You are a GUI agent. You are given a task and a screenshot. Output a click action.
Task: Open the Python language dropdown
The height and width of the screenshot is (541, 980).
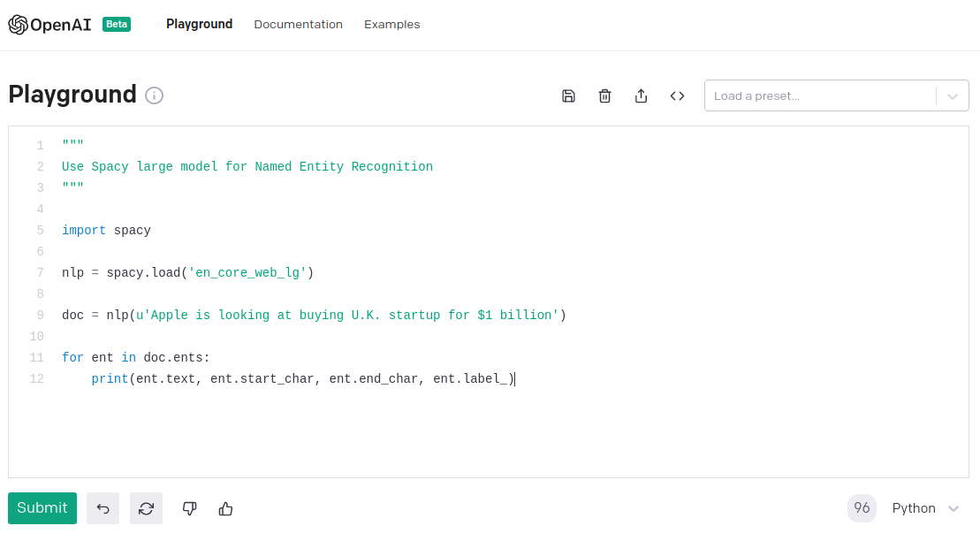(925, 508)
